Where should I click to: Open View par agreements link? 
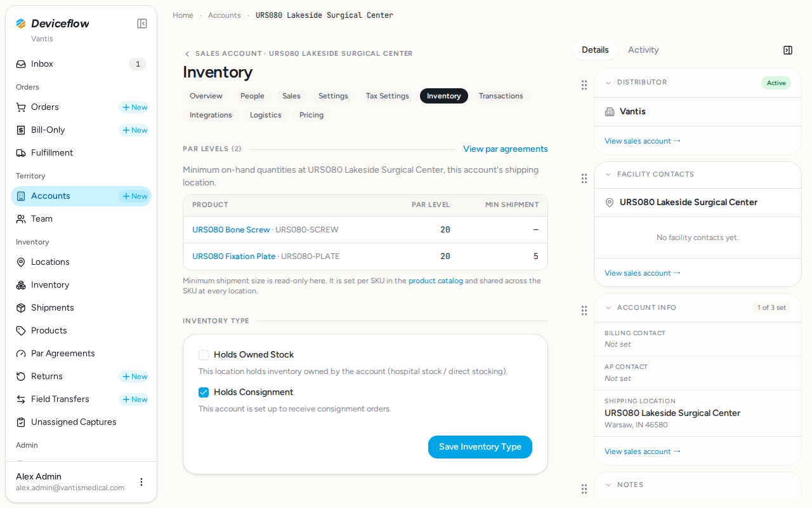(x=506, y=149)
